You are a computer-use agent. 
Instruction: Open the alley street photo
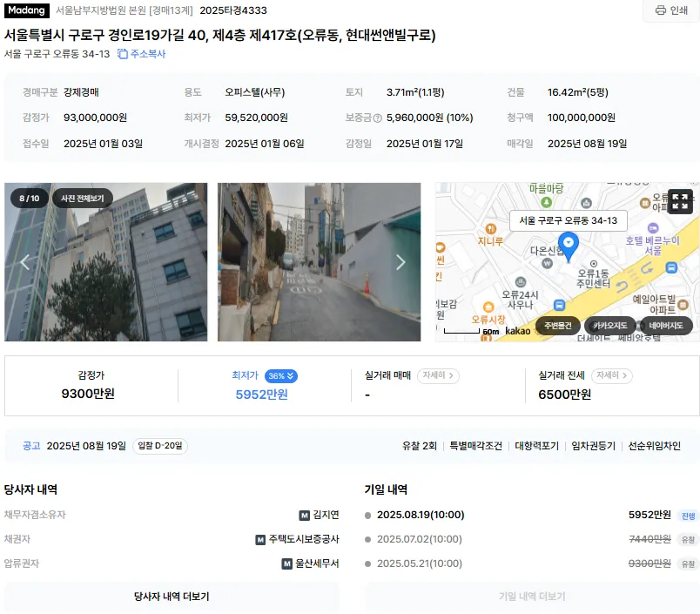coord(319,262)
